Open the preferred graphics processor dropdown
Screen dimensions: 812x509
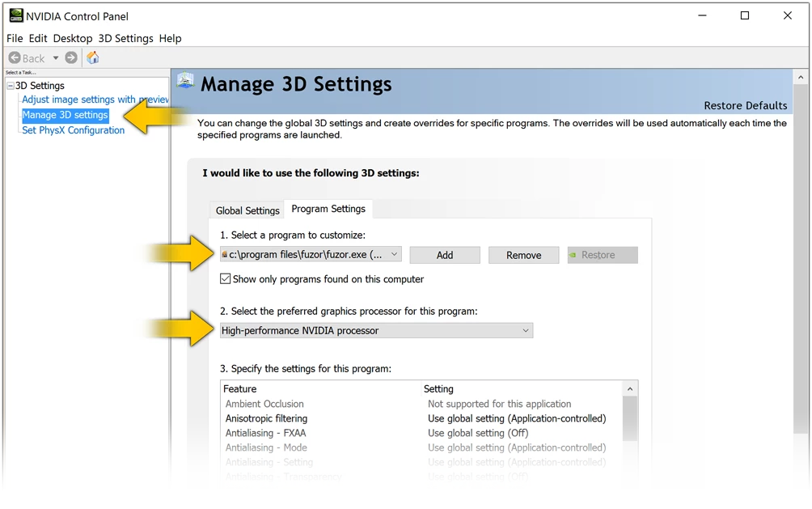coord(377,330)
